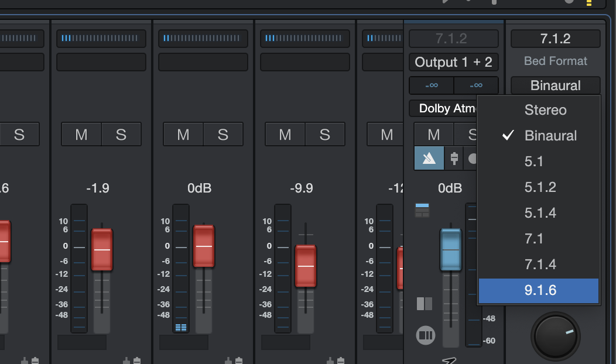Click the empty box beneath the -9.9 fader
The image size is (616, 364).
286,342
